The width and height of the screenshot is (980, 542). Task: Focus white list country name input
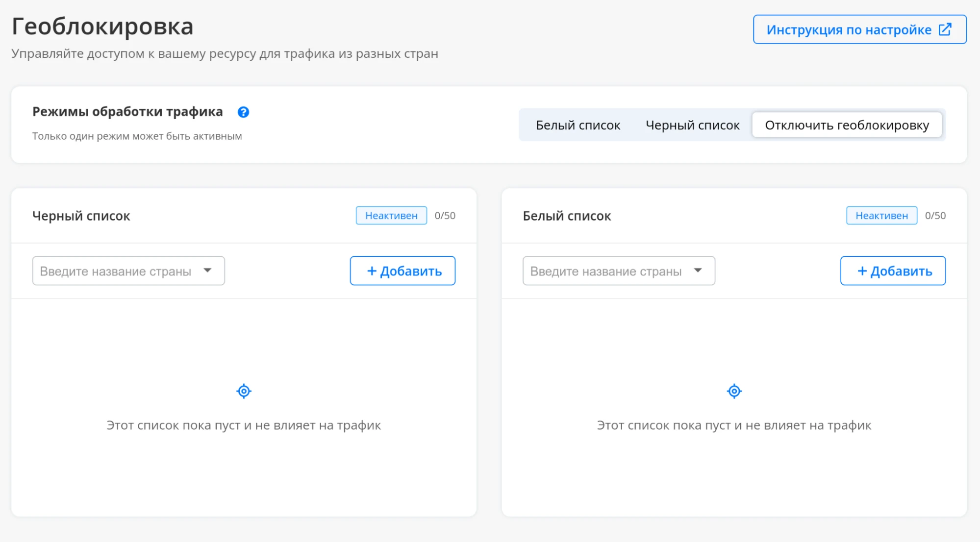pyautogui.click(x=606, y=271)
